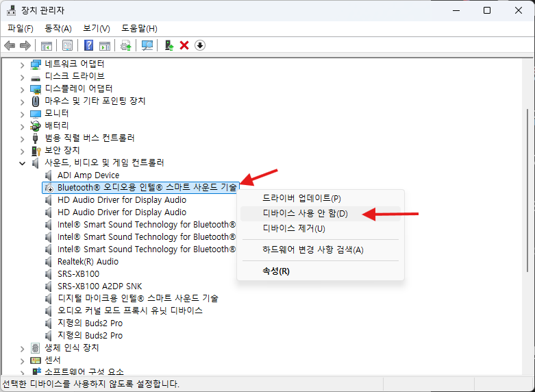
Task: Open the 동작(A) menu
Action: click(x=58, y=28)
